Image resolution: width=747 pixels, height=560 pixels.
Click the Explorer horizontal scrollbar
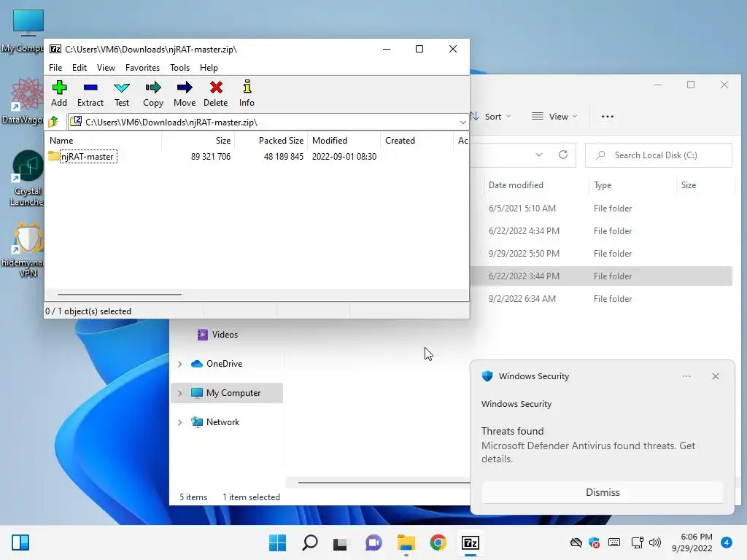[384, 483]
